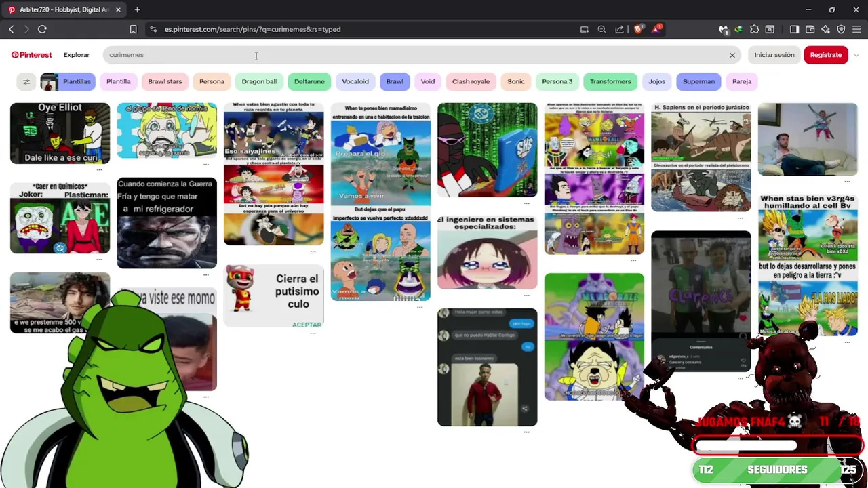Select the Sonic filter chip
Screen dimensions: 868x488
coord(516,82)
